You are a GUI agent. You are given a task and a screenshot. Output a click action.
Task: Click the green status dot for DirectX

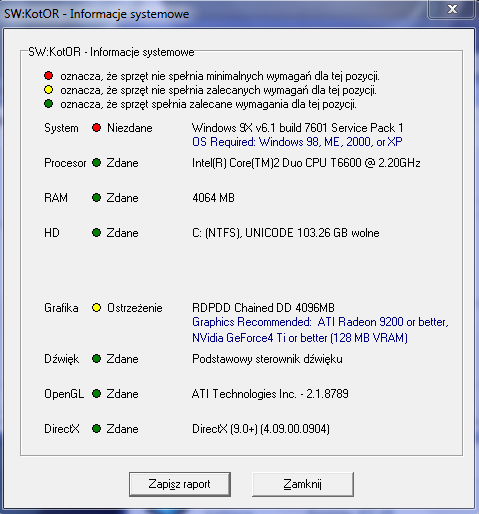tap(96, 429)
